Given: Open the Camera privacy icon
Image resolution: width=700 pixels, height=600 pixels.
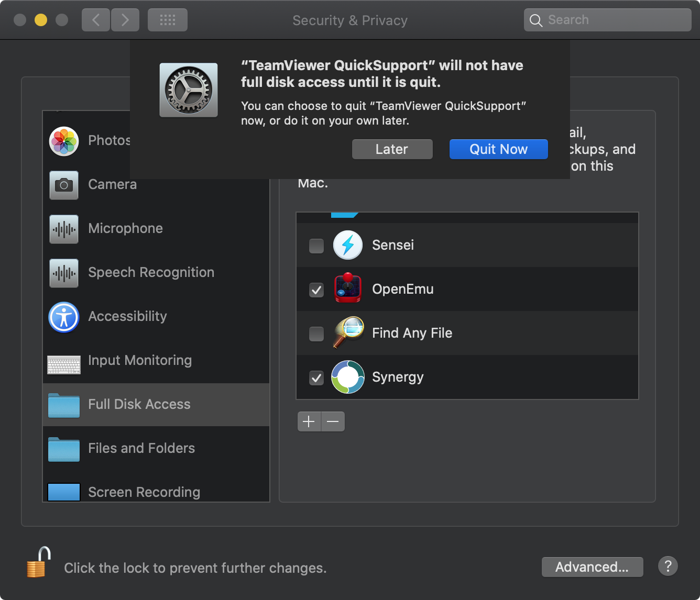Looking at the screenshot, I should click(64, 185).
